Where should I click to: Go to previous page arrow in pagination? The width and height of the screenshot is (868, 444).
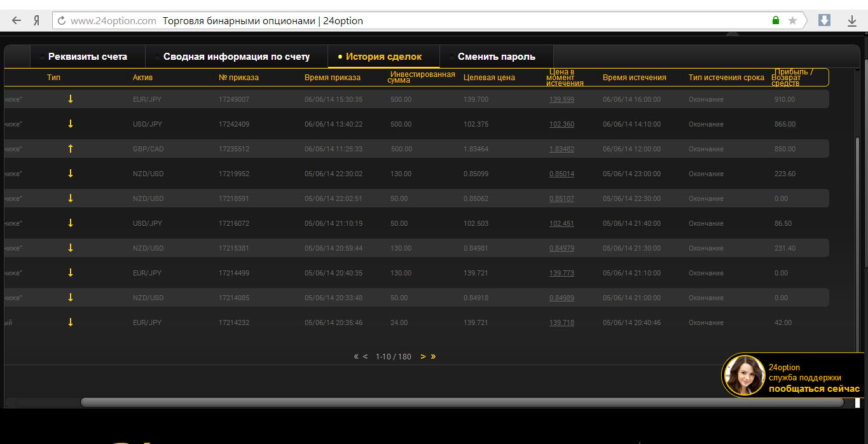tap(365, 357)
